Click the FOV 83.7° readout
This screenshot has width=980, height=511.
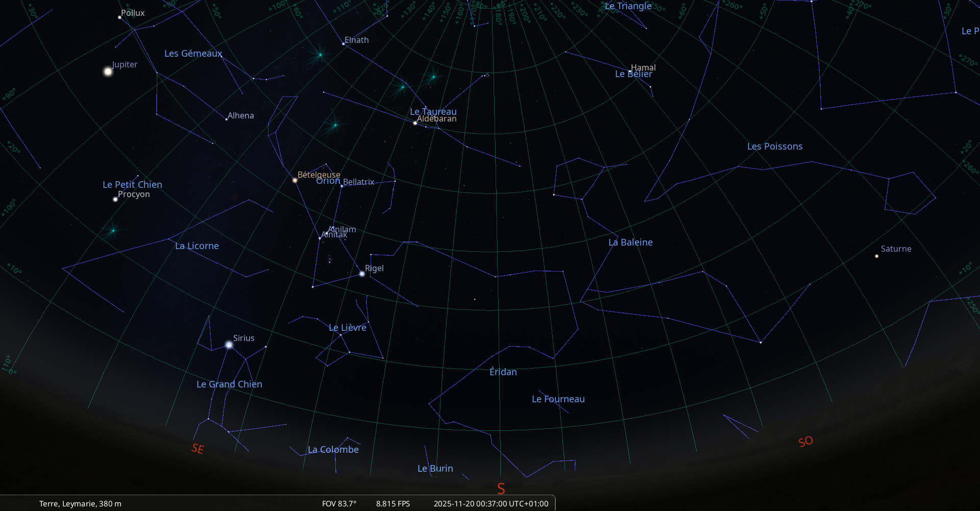tap(339, 504)
